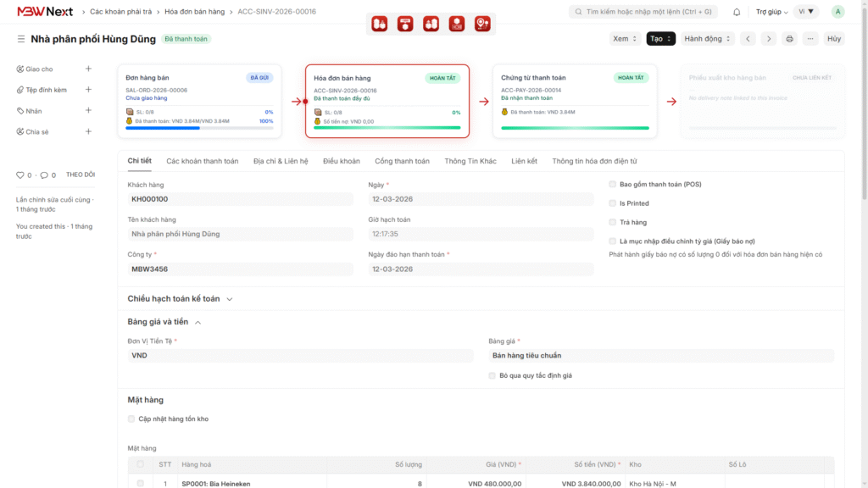The height and width of the screenshot is (488, 868).
Task: Go to the next document arrow
Action: click(x=768, y=39)
